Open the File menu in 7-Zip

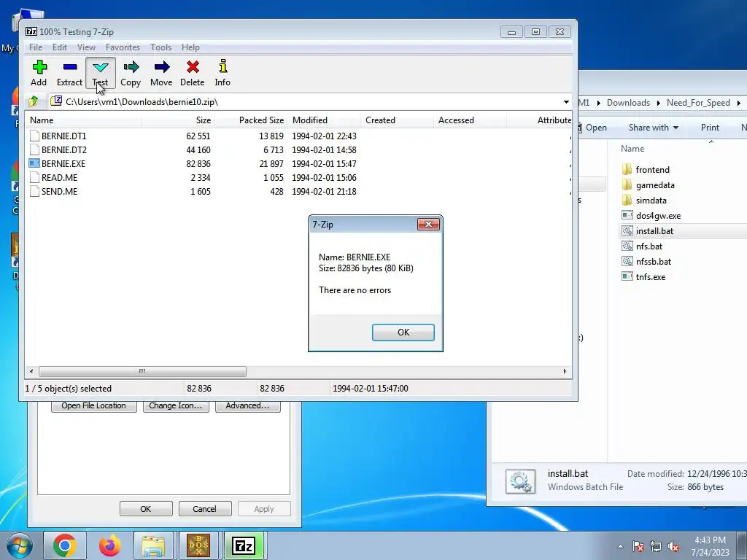click(36, 47)
